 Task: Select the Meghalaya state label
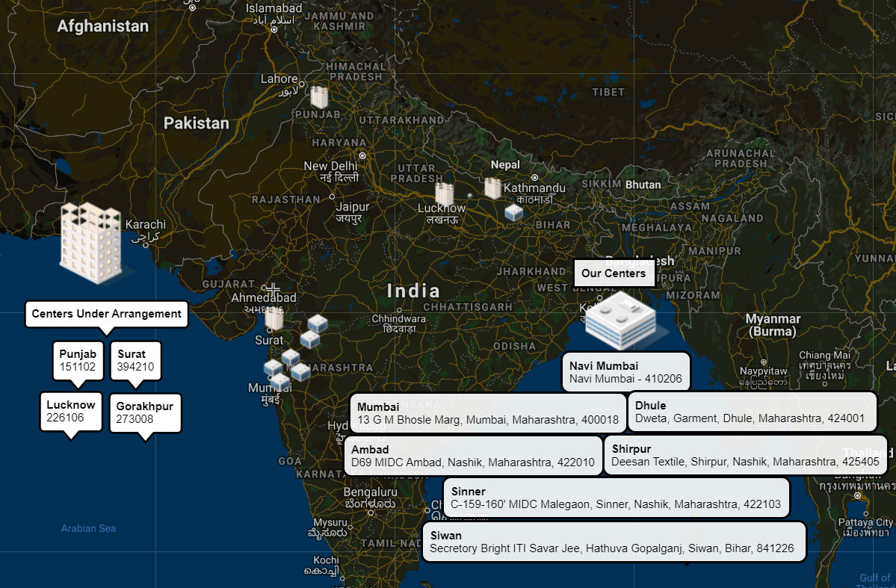(657, 227)
